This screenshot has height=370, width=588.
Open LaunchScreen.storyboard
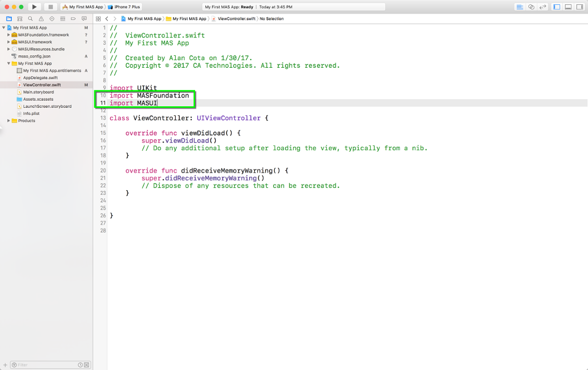point(47,106)
